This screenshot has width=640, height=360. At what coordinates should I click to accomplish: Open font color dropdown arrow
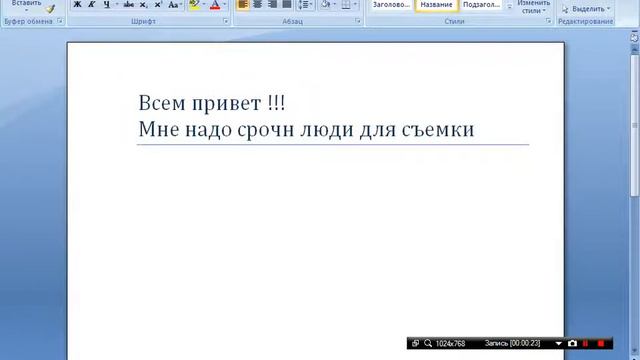pos(224,5)
